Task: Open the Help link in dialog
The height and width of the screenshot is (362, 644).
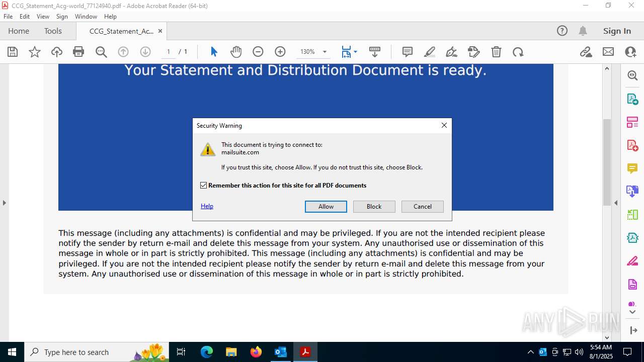Action: 207,206
